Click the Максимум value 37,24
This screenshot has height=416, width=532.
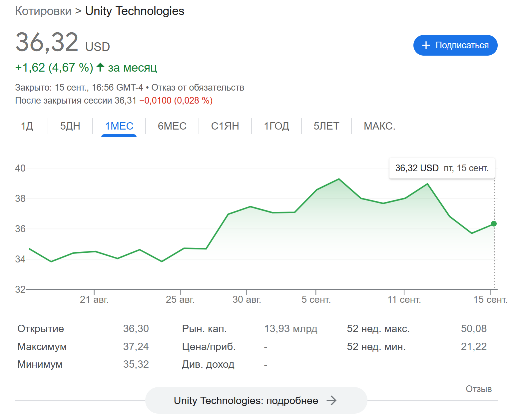tap(136, 347)
